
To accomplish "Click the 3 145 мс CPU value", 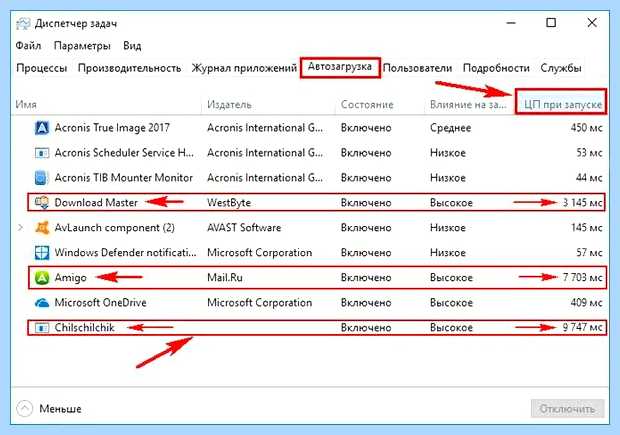I will (x=583, y=203).
